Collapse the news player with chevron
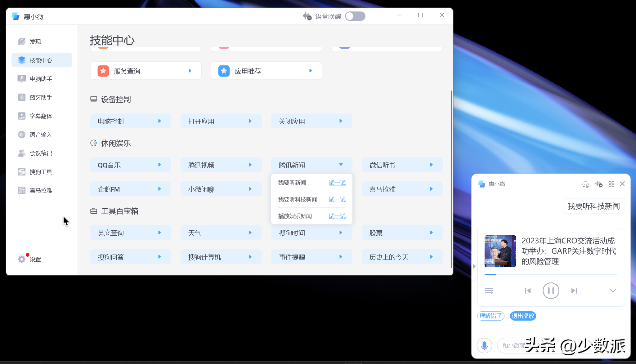The image size is (636, 364). 613,291
